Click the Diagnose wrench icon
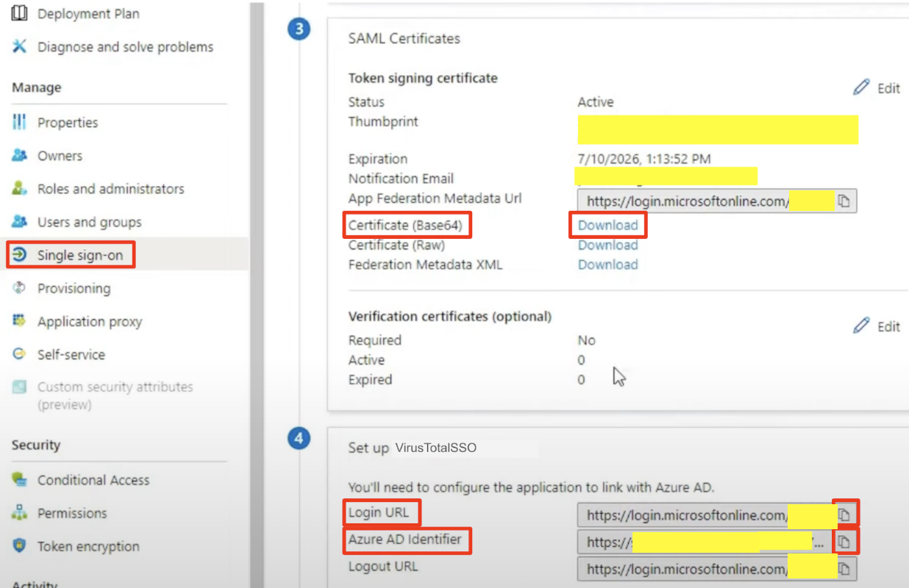The image size is (909, 588). 20,46
